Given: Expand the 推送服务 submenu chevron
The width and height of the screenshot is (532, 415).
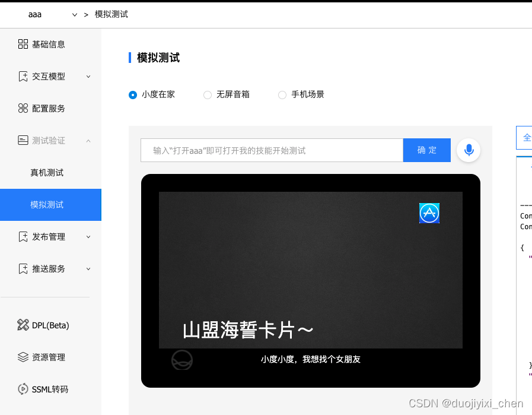Looking at the screenshot, I should coord(88,269).
